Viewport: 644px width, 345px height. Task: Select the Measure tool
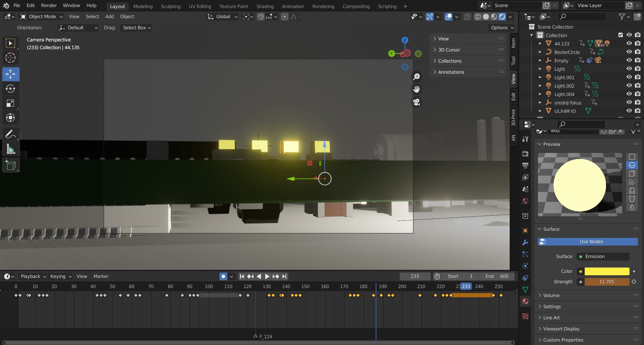tap(10, 149)
